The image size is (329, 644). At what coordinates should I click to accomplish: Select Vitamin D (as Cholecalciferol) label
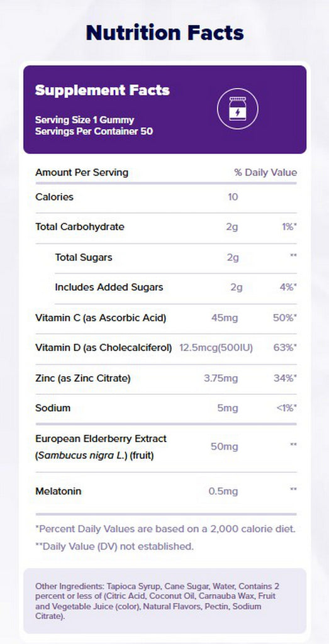104,348
